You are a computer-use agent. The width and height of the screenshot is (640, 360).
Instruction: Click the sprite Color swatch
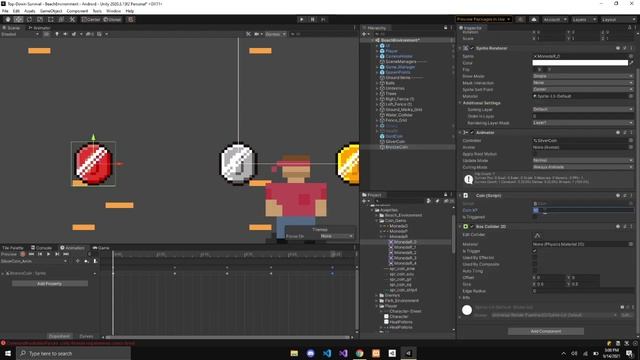[580, 63]
